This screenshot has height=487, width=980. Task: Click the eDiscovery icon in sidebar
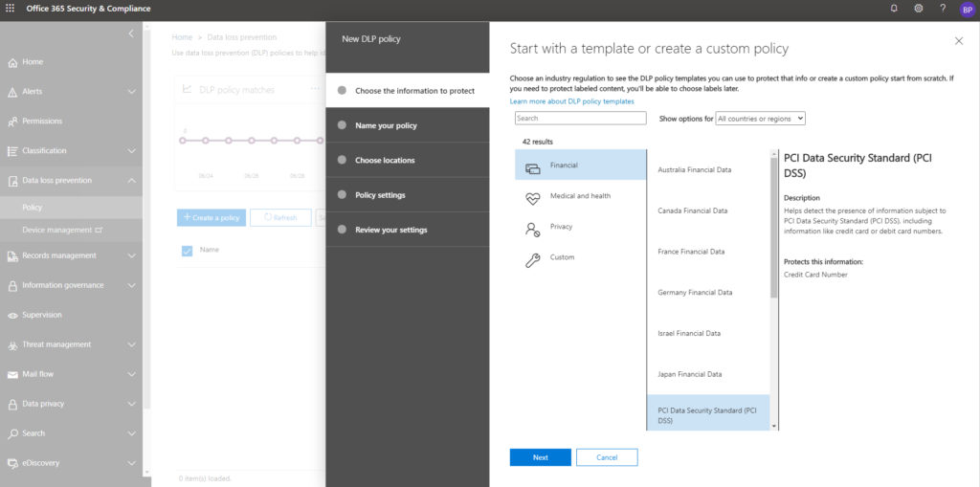[x=12, y=463]
